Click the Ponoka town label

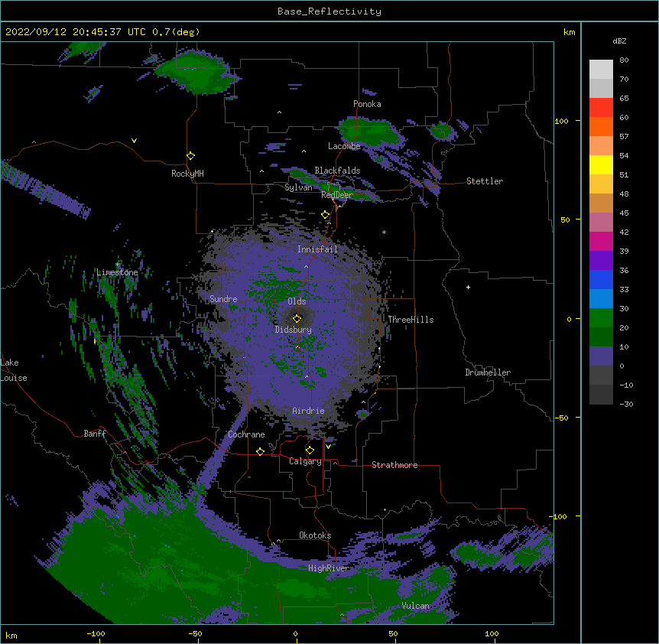(367, 104)
